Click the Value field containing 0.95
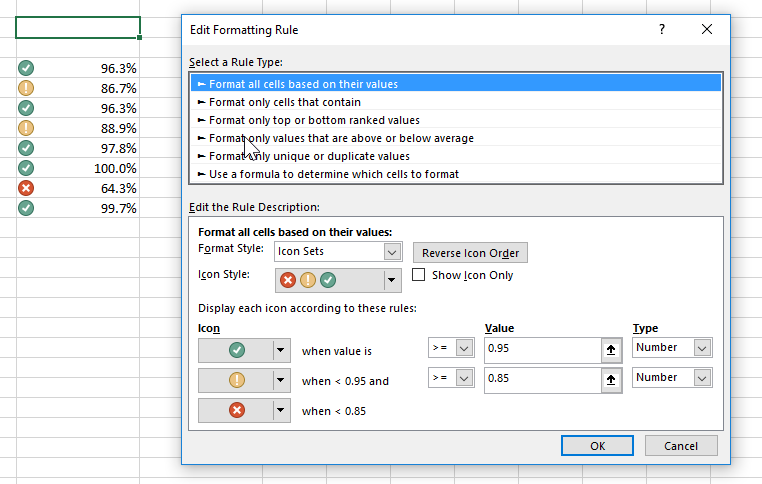762x484 pixels. click(543, 349)
